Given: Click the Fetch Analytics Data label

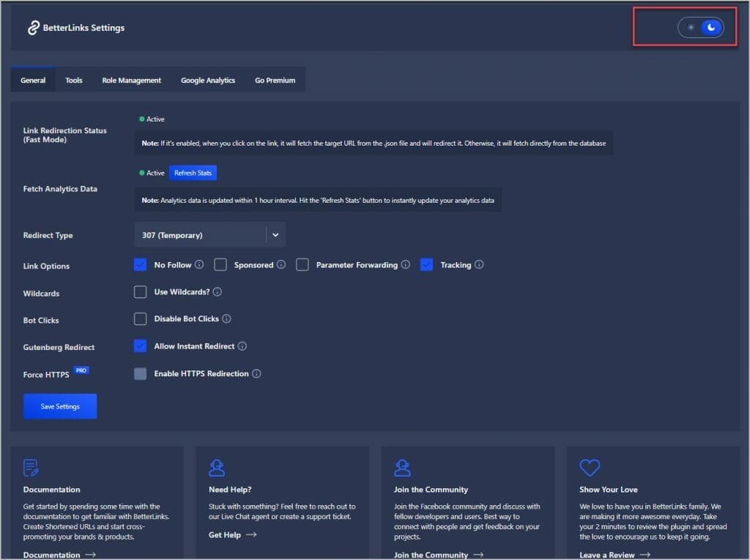Looking at the screenshot, I should [60, 189].
